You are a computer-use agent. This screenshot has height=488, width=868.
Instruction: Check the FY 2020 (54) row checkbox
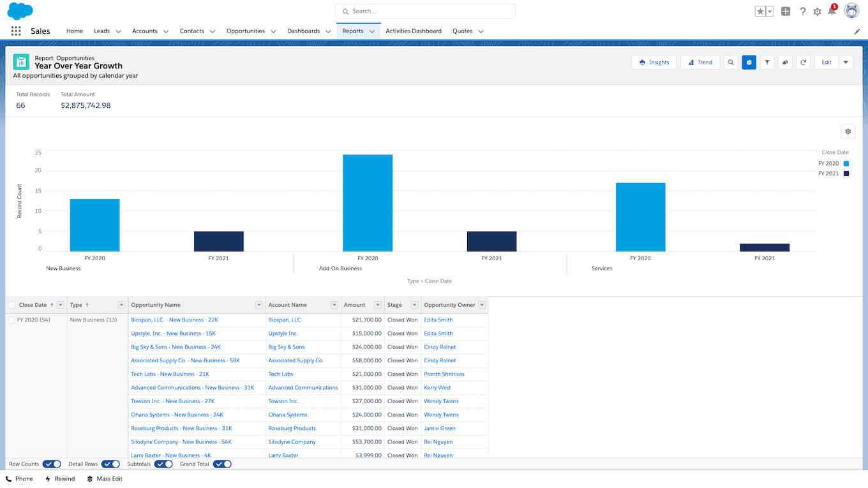[x=11, y=320]
